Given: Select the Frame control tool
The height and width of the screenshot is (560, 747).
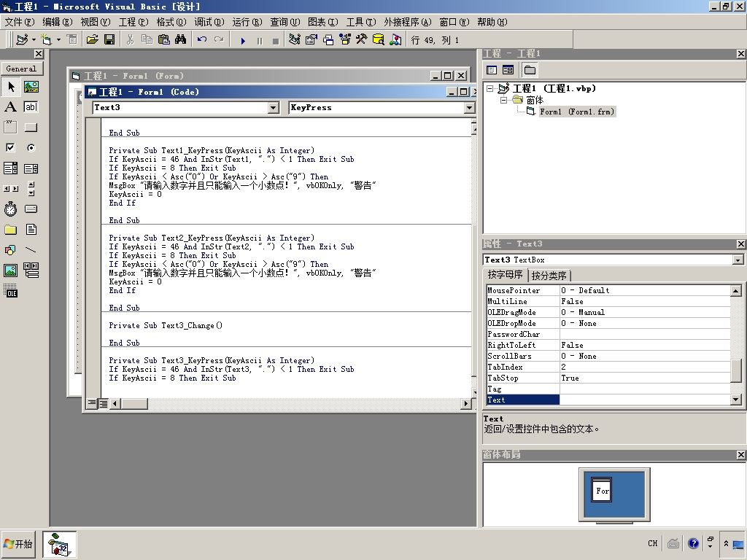Looking at the screenshot, I should tap(10, 127).
